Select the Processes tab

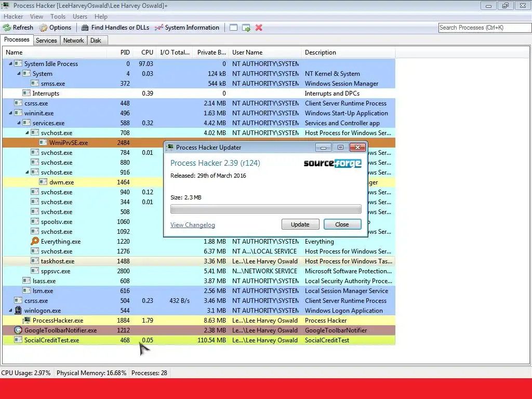click(17, 39)
